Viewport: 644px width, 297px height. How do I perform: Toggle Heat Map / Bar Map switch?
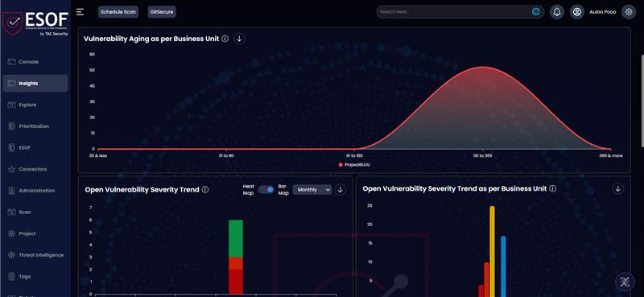click(x=266, y=189)
